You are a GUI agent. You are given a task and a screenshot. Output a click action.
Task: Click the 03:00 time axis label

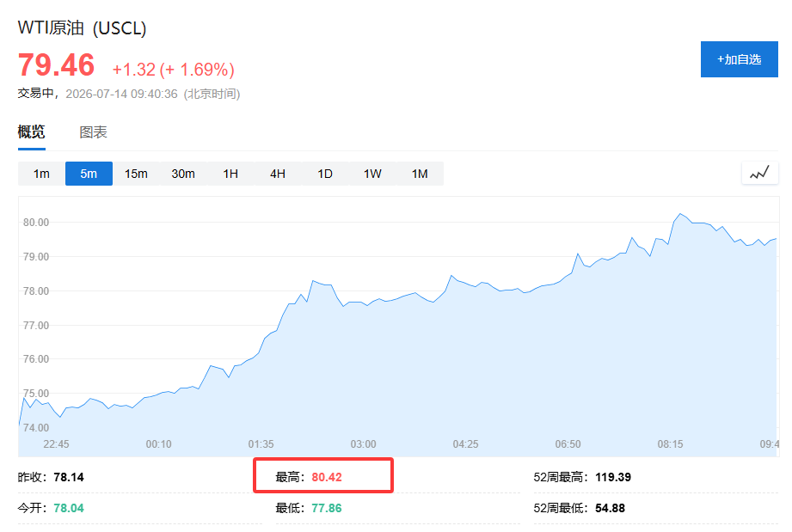pos(363,444)
